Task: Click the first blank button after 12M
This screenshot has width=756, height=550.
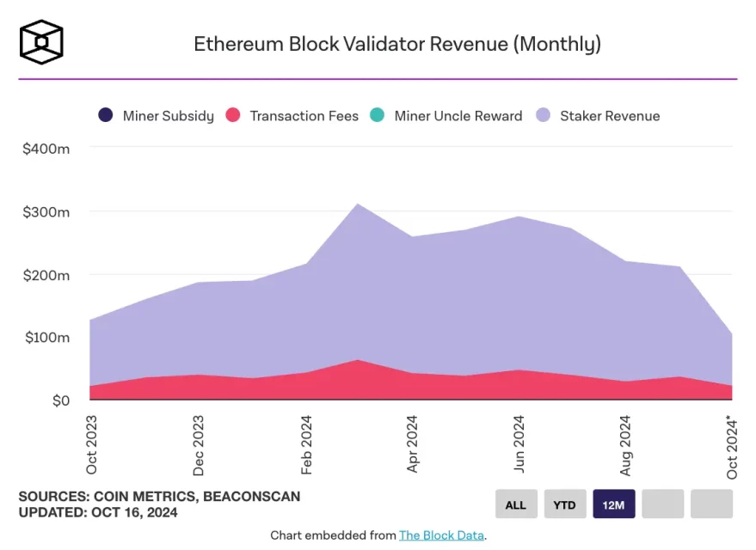Action: click(661, 504)
